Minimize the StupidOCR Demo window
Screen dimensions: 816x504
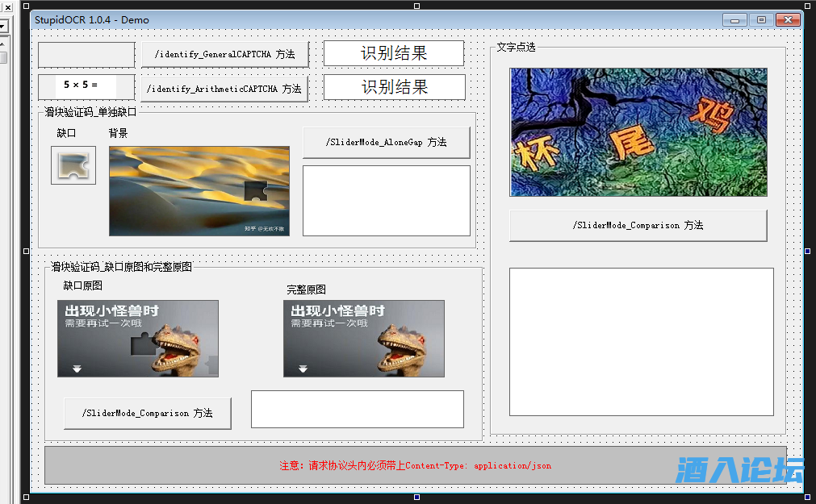[734, 20]
